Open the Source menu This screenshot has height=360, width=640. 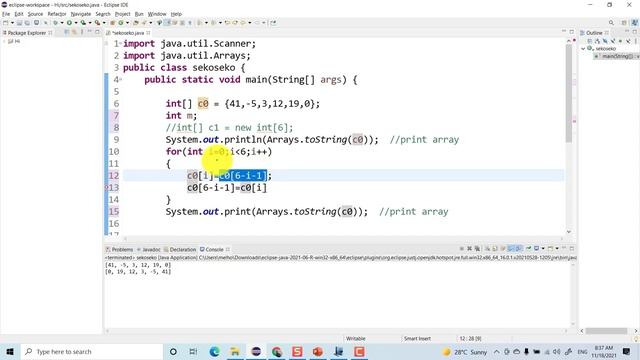click(x=35, y=14)
